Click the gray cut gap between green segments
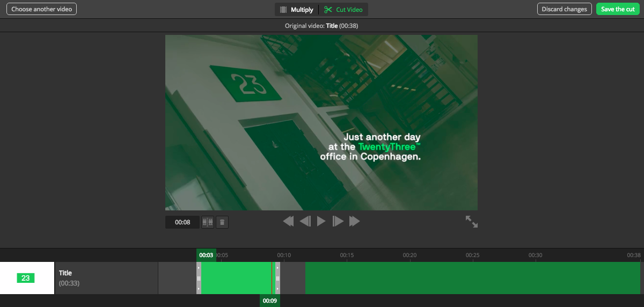 [292, 278]
